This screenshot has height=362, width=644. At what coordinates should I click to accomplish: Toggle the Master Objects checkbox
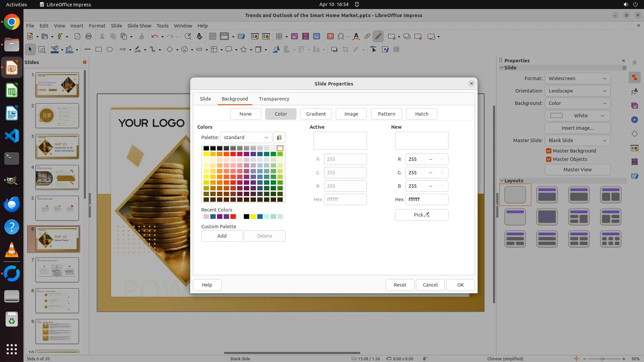tap(549, 159)
